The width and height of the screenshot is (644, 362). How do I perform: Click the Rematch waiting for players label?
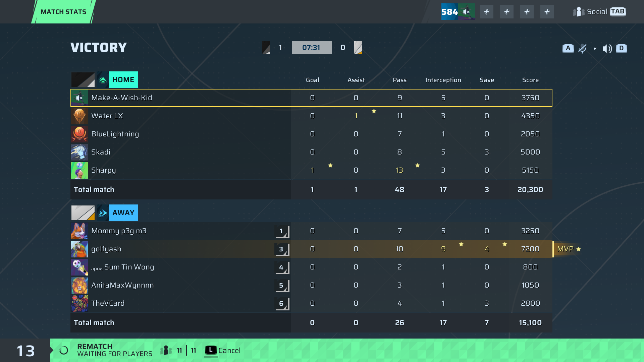[x=115, y=350]
